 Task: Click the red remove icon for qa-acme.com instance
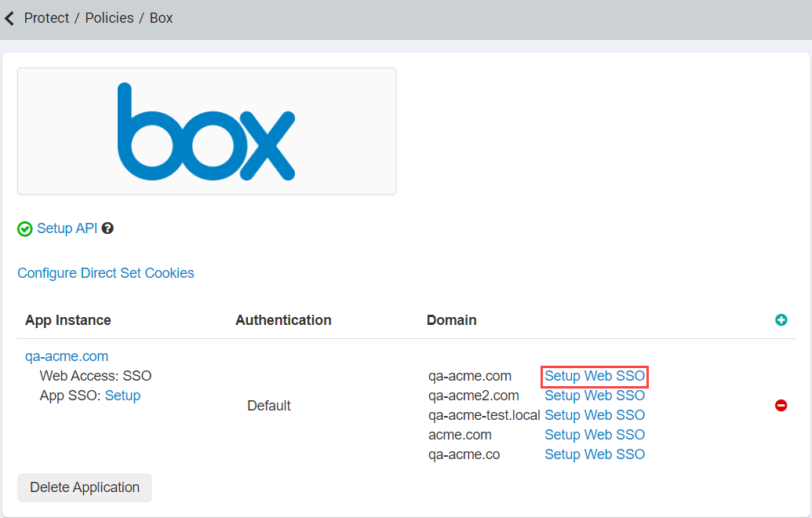click(781, 405)
